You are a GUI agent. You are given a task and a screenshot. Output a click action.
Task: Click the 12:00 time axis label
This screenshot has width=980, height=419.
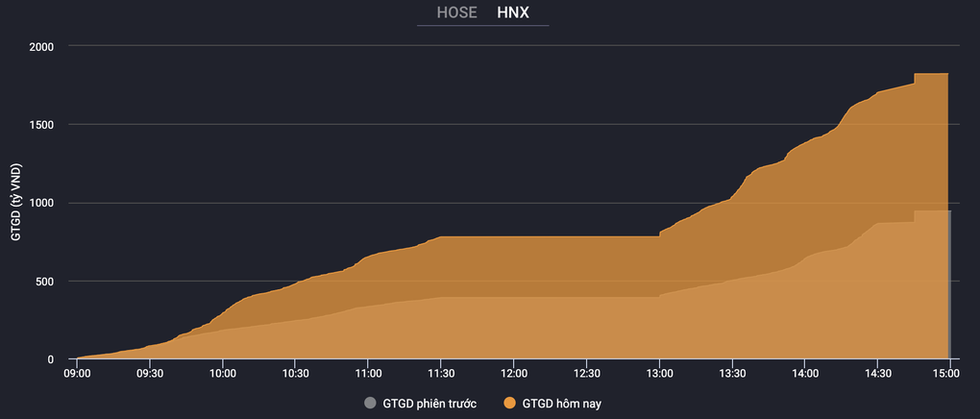pyautogui.click(x=514, y=375)
